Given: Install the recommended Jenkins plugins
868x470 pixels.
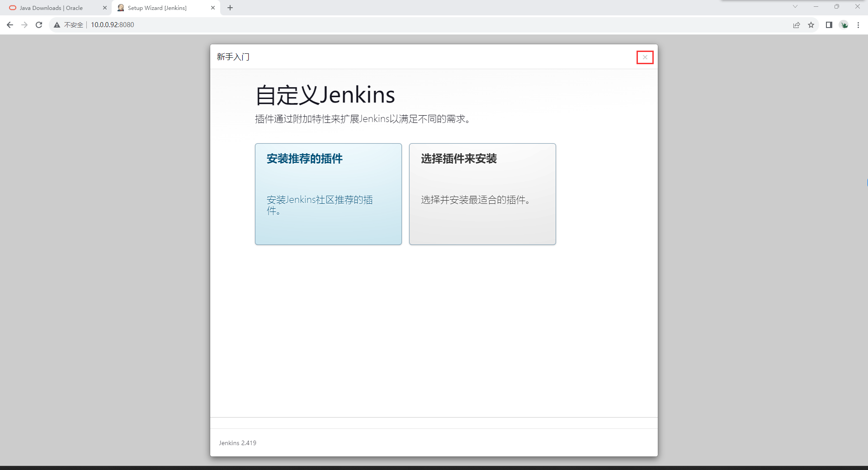Looking at the screenshot, I should tap(328, 194).
